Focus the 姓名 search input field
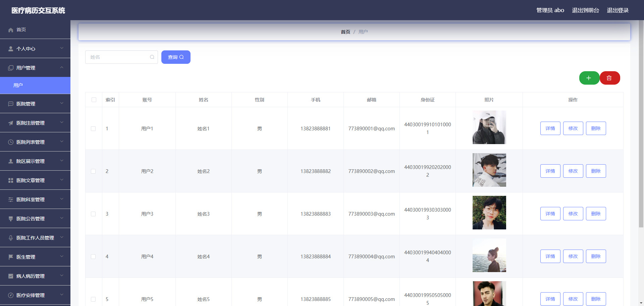 click(x=121, y=57)
